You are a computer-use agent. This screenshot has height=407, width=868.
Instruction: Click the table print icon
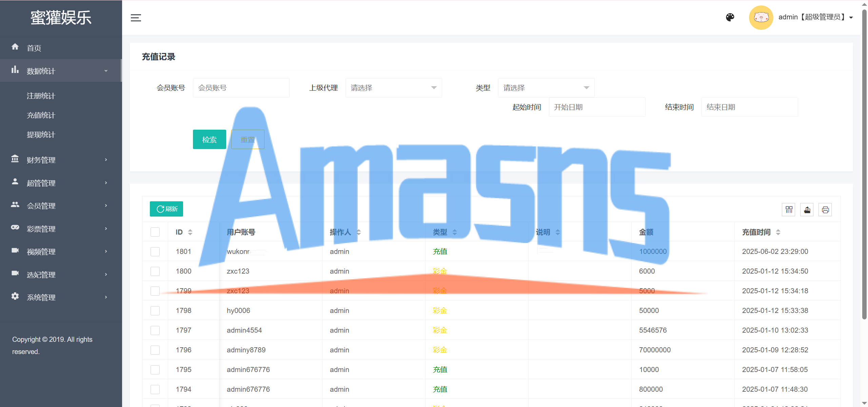pyautogui.click(x=825, y=210)
